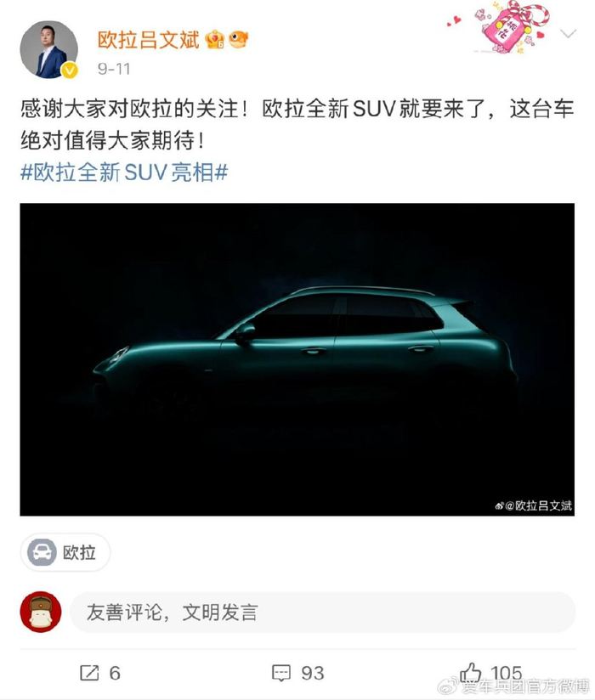Viewport: 595px width, 700px height.
Task: Click the username 欧拉吕文斌
Action: coord(148,40)
